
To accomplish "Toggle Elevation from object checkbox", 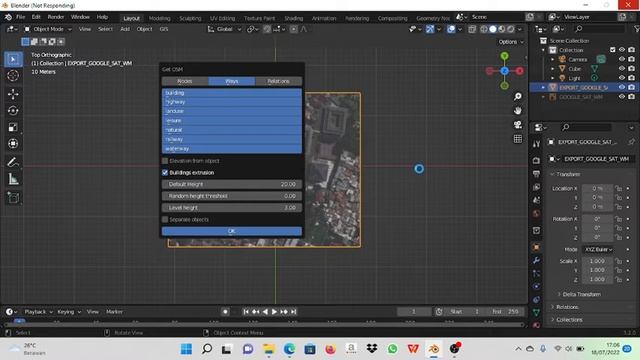I will (x=165, y=161).
